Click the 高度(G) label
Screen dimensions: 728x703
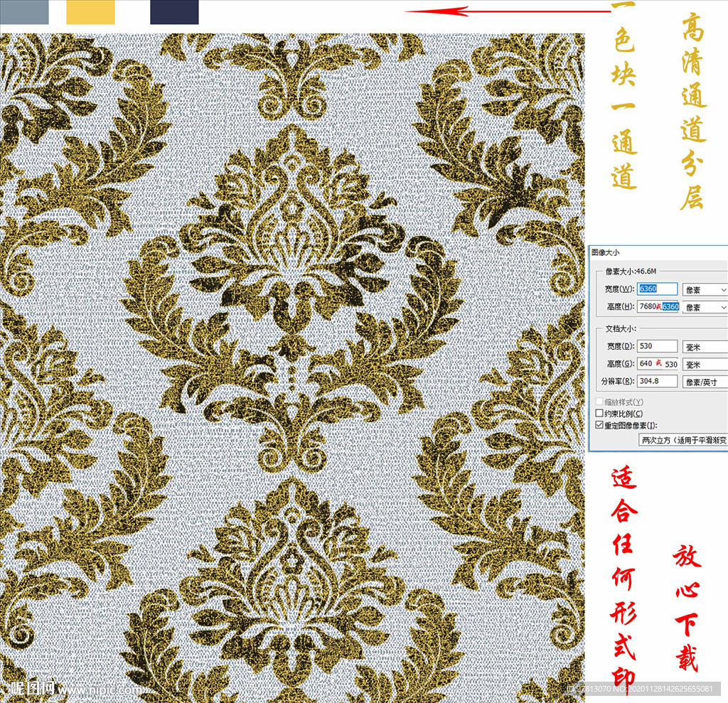[x=620, y=363]
